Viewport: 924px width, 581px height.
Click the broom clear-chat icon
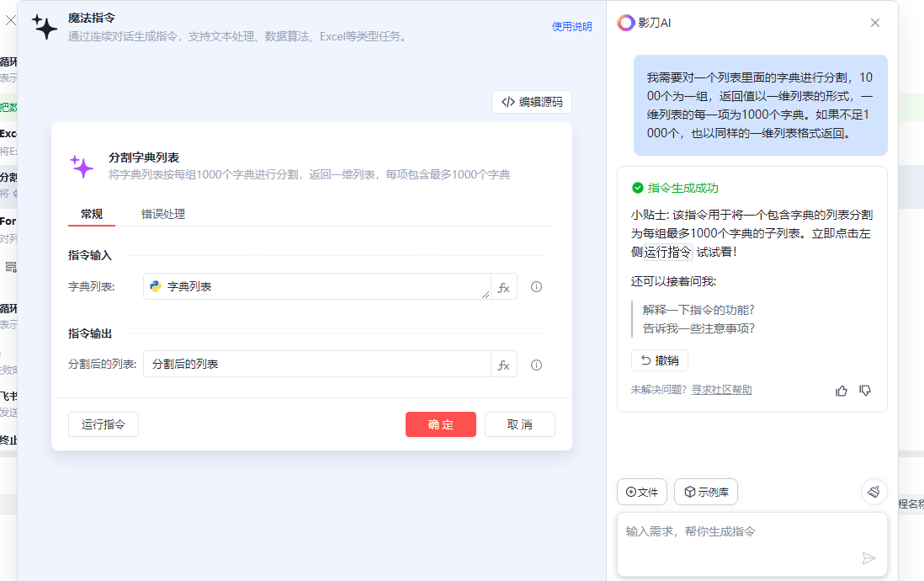tap(874, 492)
